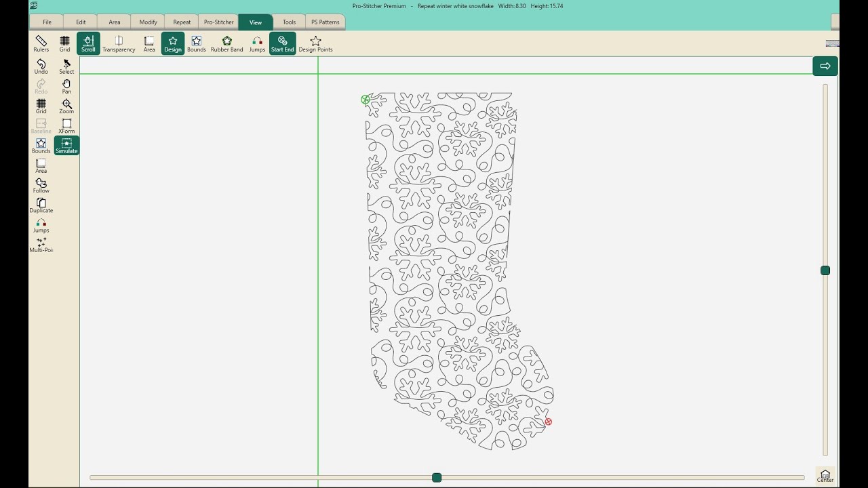Click the Redo icon
Viewport: 868px width, 488px height.
pos(41,86)
